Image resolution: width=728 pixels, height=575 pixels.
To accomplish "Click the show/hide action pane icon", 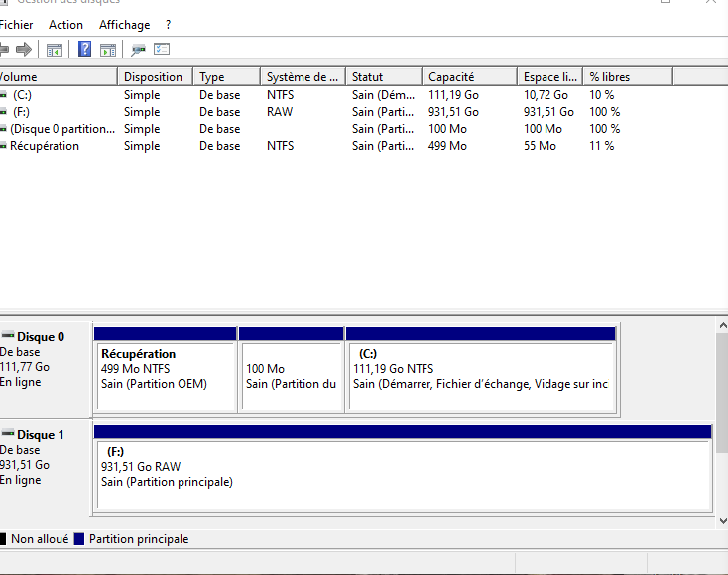I will tap(108, 49).
